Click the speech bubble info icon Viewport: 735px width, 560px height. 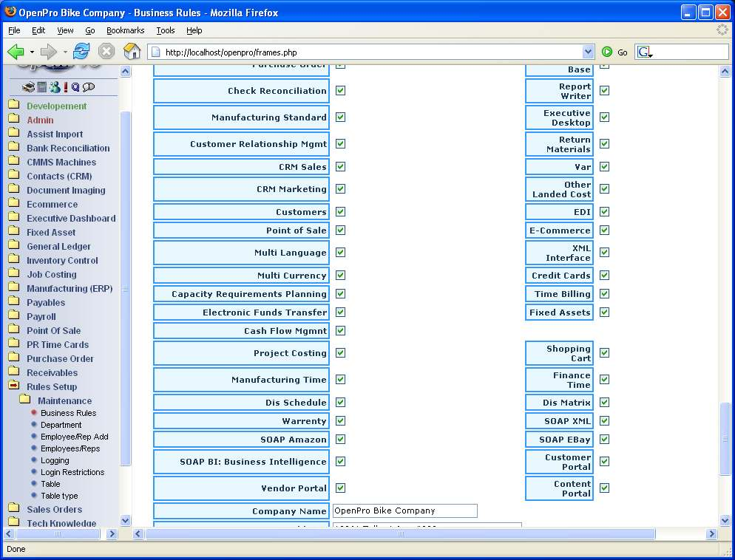tap(89, 87)
